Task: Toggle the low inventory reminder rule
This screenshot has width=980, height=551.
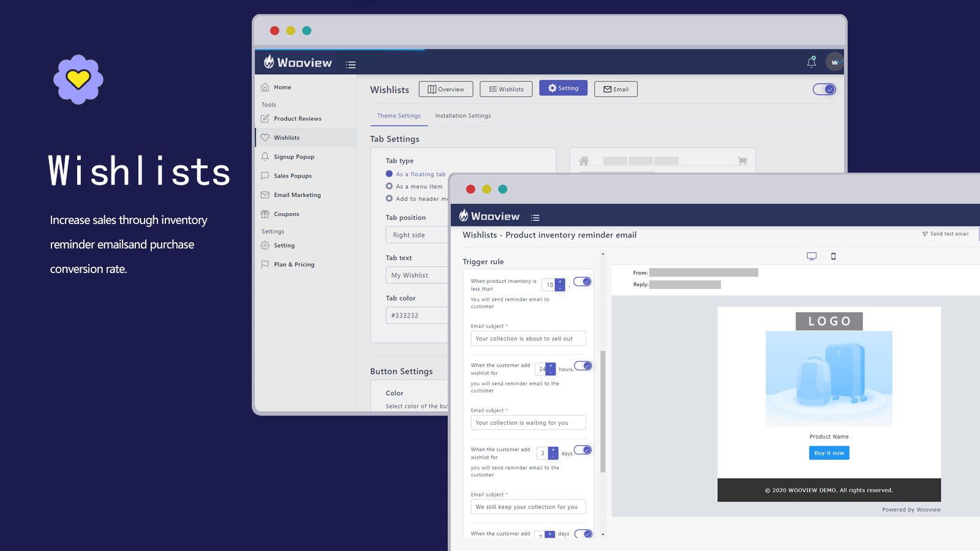Action: pos(582,281)
